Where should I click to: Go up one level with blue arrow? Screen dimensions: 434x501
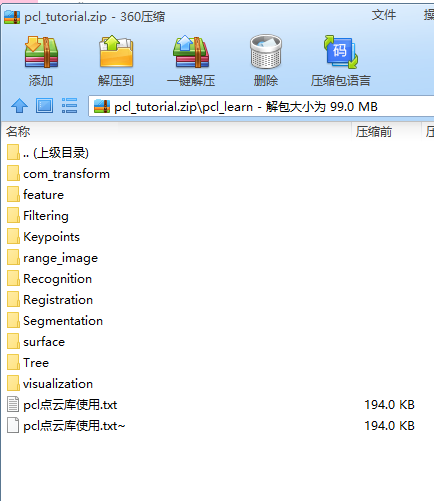tap(19, 106)
